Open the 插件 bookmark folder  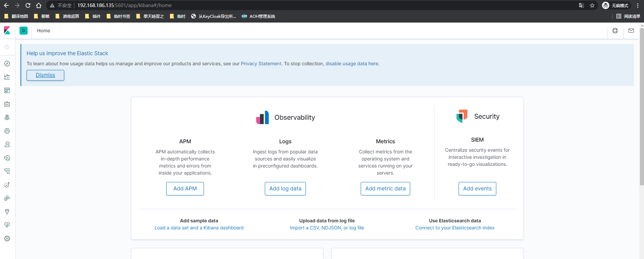pyautogui.click(x=93, y=16)
